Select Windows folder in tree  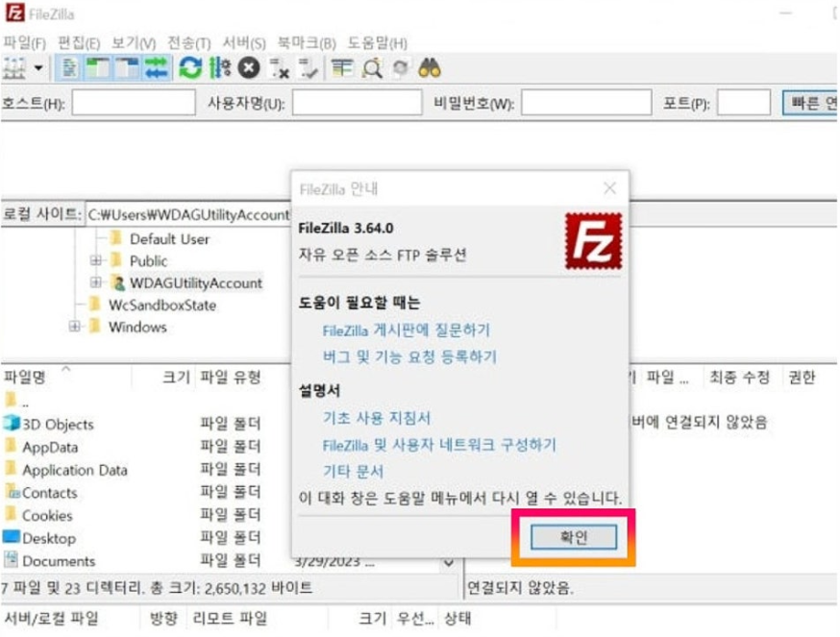137,327
